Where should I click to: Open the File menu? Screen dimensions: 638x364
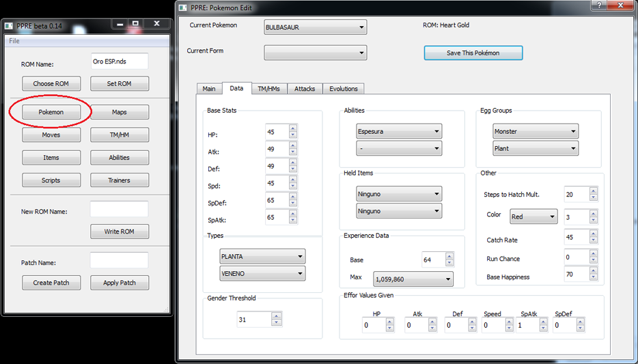pyautogui.click(x=14, y=41)
